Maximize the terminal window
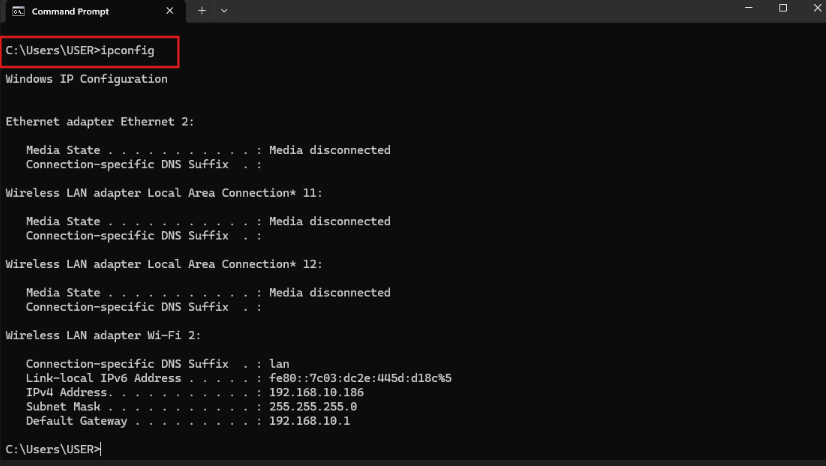The height and width of the screenshot is (466, 826). [x=783, y=8]
